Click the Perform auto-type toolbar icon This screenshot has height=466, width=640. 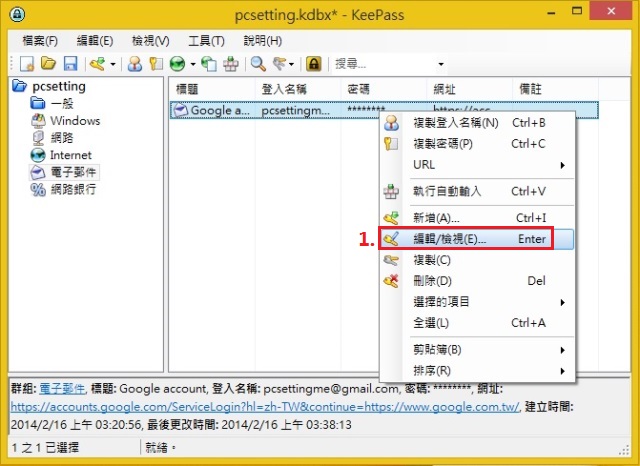point(231,64)
